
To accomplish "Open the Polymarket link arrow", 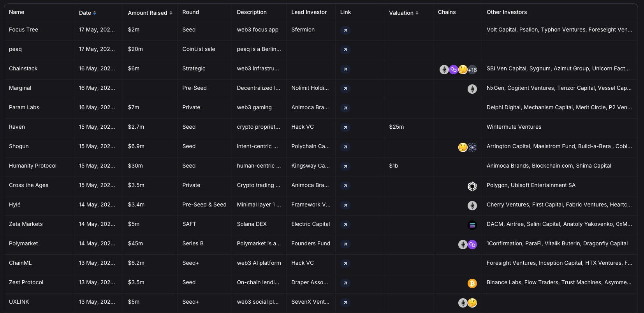I will point(345,244).
